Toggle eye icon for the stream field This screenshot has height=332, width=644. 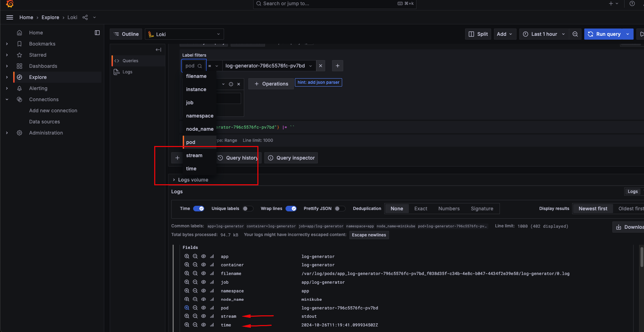click(x=204, y=316)
